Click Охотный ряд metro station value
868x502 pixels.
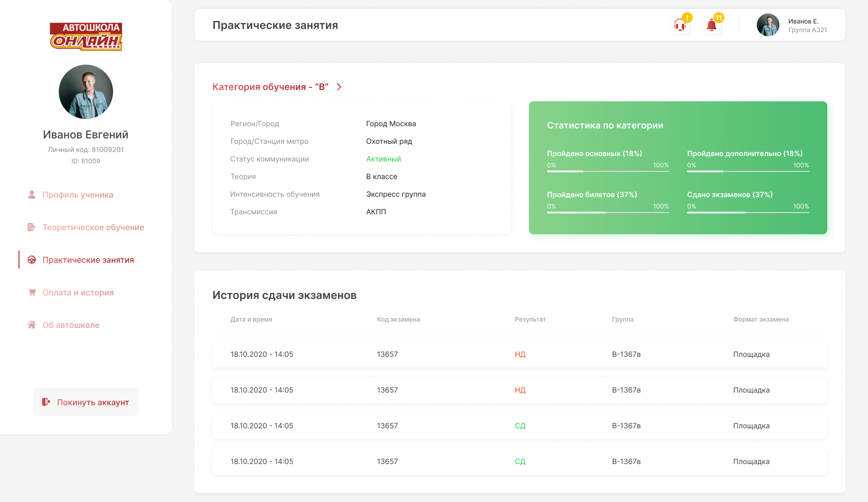389,141
